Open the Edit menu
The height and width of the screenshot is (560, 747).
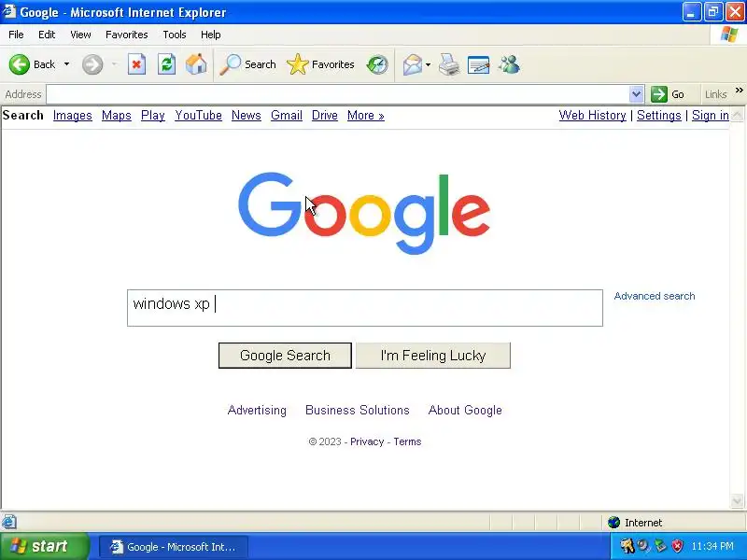[47, 35]
